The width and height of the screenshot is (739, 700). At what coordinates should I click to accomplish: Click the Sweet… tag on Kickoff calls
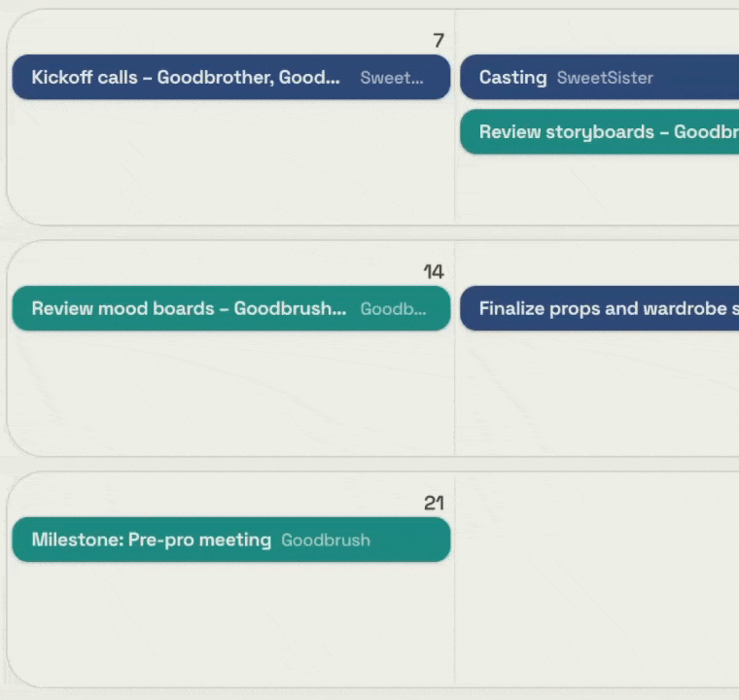pyautogui.click(x=392, y=78)
